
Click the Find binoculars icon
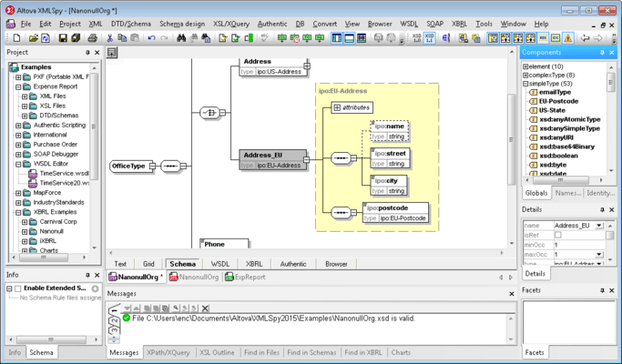click(181, 38)
